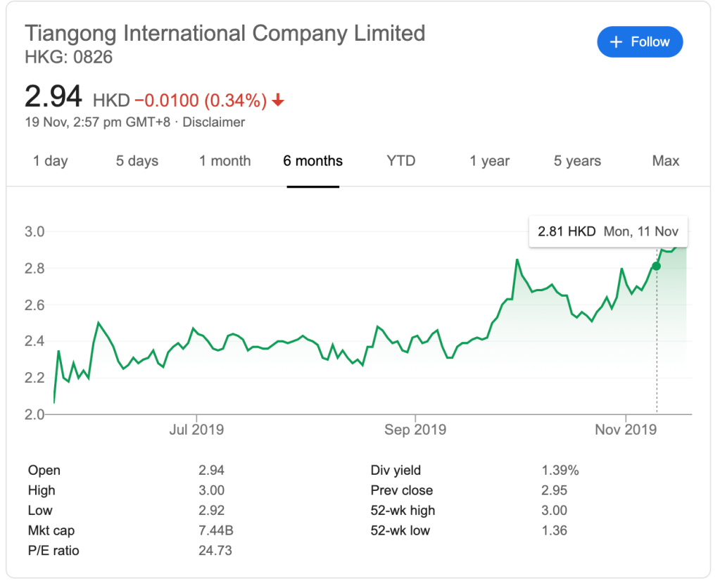Select the 5 days range tab
Screen dimensions: 720x588
[x=137, y=161]
